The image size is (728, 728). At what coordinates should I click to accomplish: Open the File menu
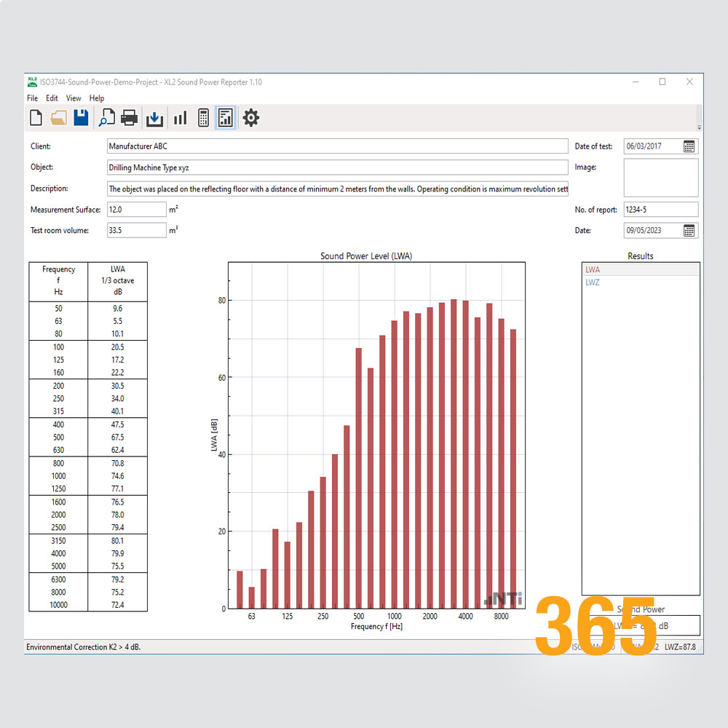[32, 98]
